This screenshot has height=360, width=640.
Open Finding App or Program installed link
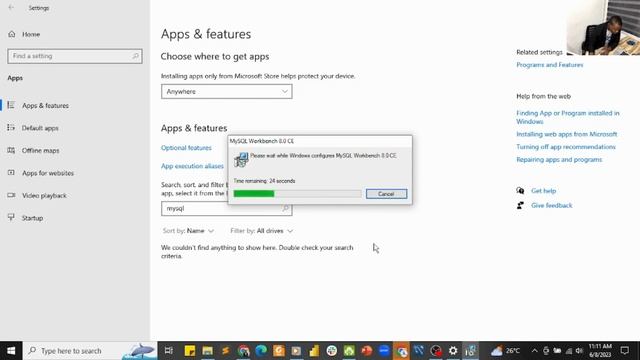(x=567, y=117)
